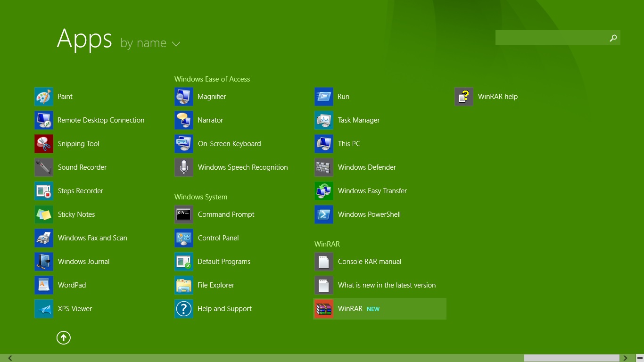Launch On-Screen Keyboard icon

coord(184,144)
